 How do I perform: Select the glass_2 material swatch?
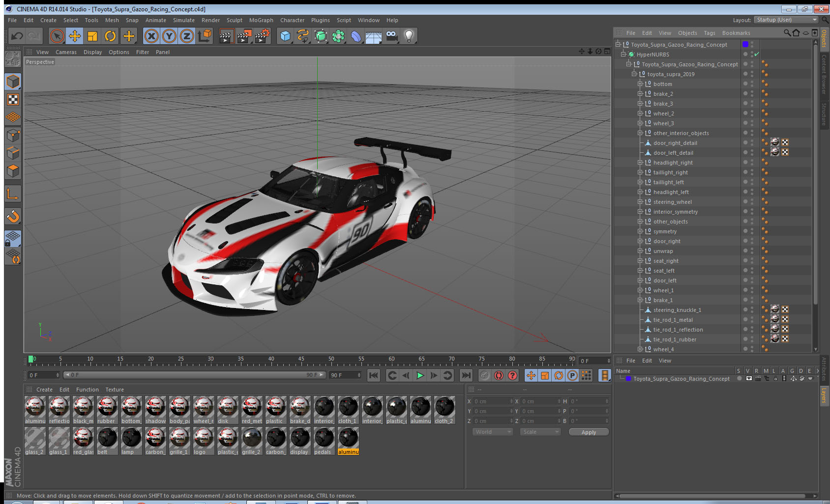[35, 441]
